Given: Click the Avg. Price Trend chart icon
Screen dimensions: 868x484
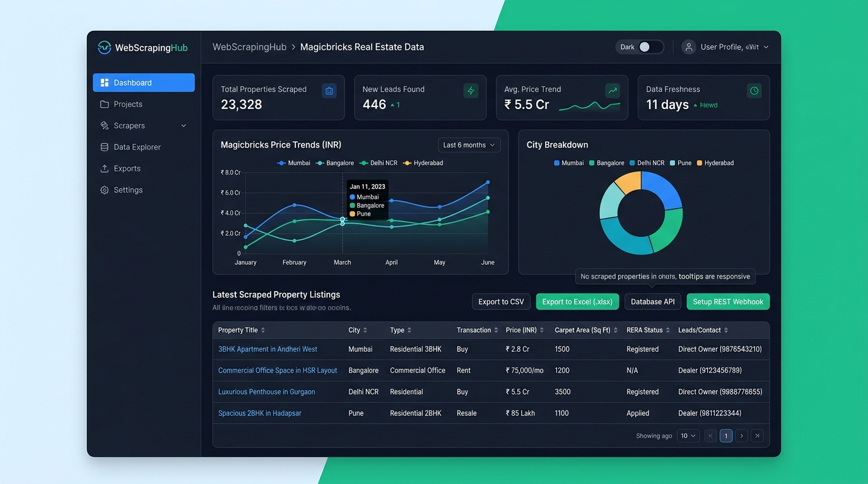Looking at the screenshot, I should (x=613, y=91).
